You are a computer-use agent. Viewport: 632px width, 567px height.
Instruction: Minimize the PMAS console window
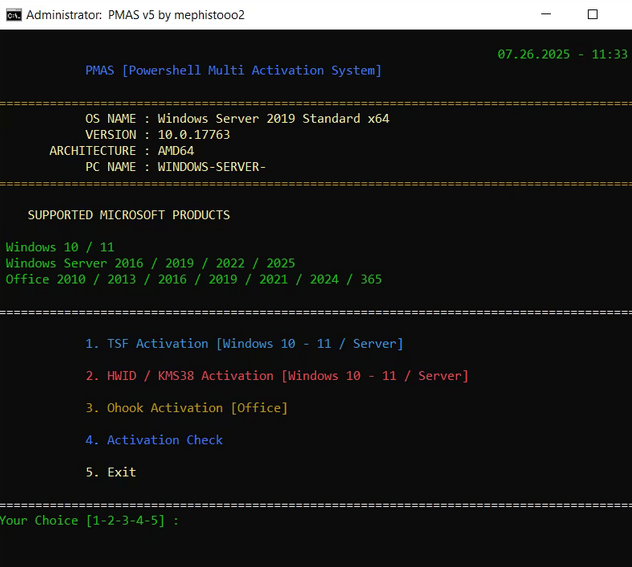point(545,15)
